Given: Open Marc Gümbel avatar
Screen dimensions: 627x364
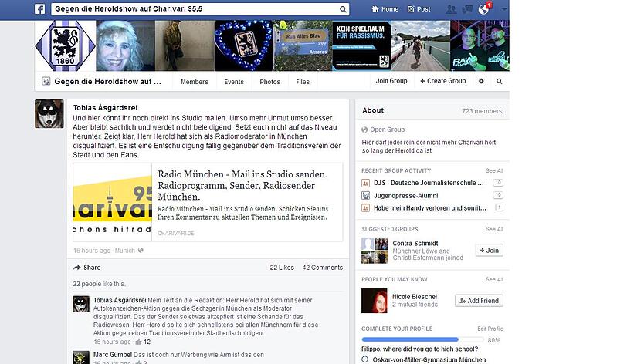Looking at the screenshot, I should pyautogui.click(x=81, y=358).
